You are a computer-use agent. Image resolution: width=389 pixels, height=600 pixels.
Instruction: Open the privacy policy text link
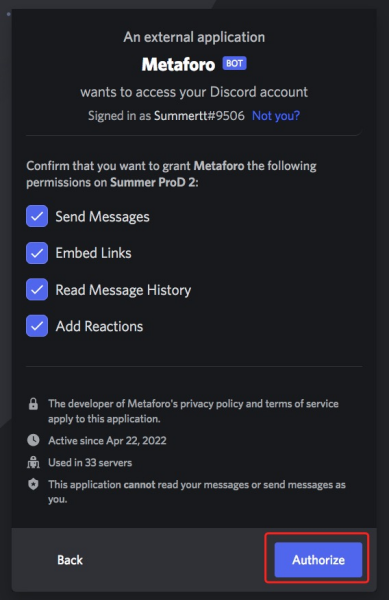(x=212, y=404)
